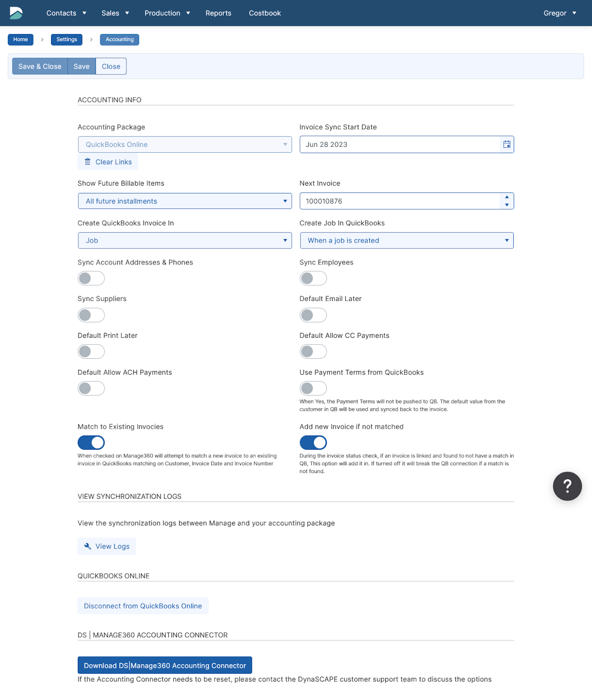Click the wrench icon on View Logs
Image resolution: width=592 pixels, height=700 pixels.
pos(88,546)
